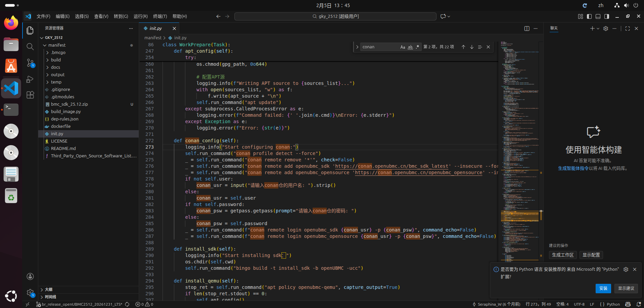The height and width of the screenshot is (308, 644).
Task: Expand the 大纲 outline section
Action: pos(49,290)
